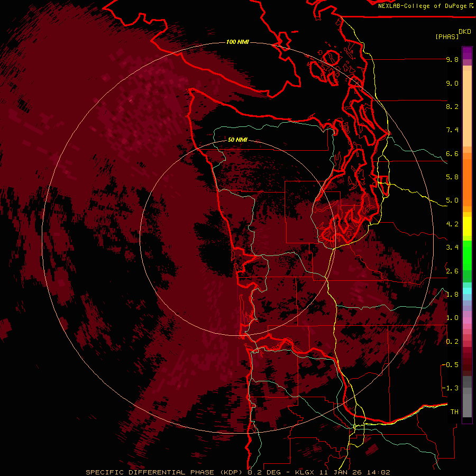Click the 1.8 scale value
Screen dimensions: 476x476
[452, 295]
